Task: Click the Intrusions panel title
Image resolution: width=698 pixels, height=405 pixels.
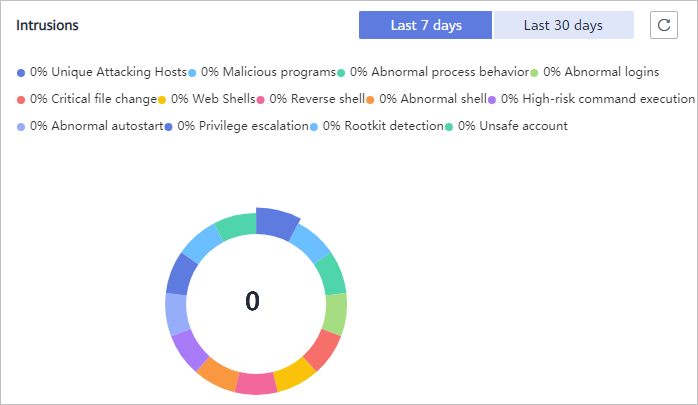Action: click(x=47, y=25)
